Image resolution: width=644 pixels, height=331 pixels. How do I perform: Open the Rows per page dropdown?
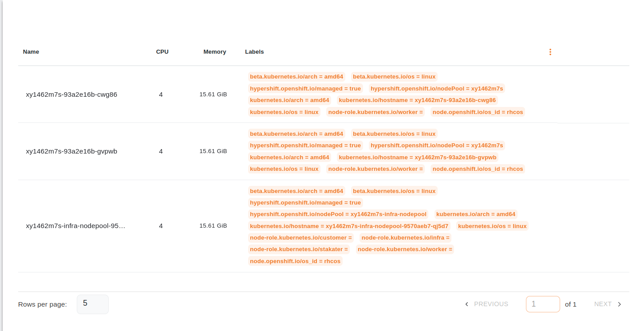[x=92, y=304]
